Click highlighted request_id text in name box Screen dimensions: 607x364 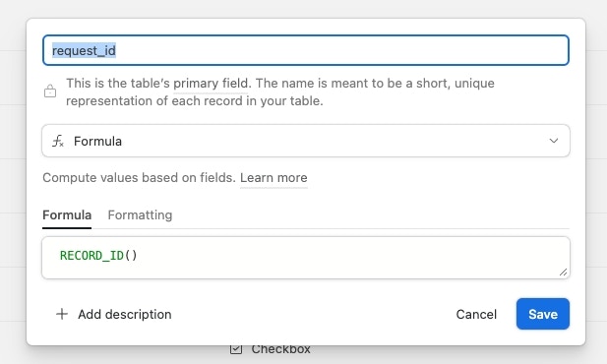pos(84,51)
